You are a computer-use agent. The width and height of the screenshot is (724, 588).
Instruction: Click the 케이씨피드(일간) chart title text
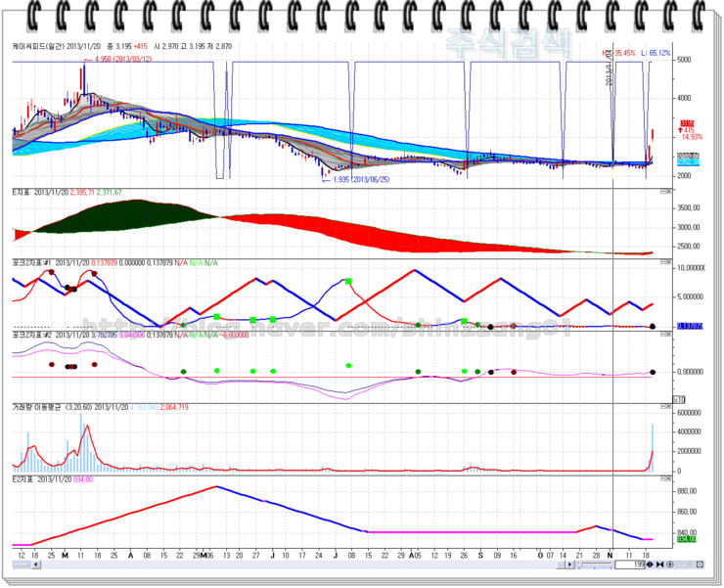[x=39, y=46]
